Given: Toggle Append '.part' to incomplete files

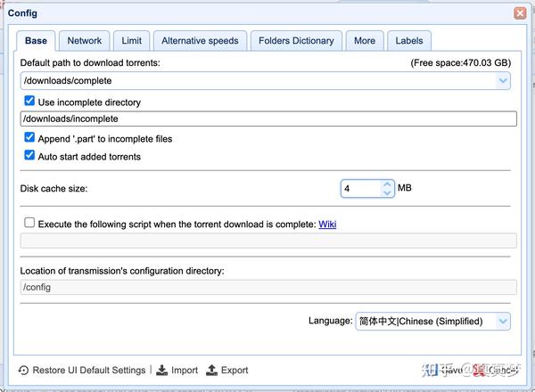Looking at the screenshot, I should [29, 138].
